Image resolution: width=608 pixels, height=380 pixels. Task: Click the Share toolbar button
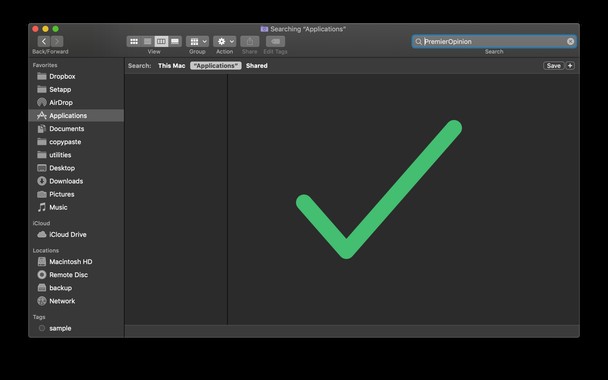(x=250, y=41)
